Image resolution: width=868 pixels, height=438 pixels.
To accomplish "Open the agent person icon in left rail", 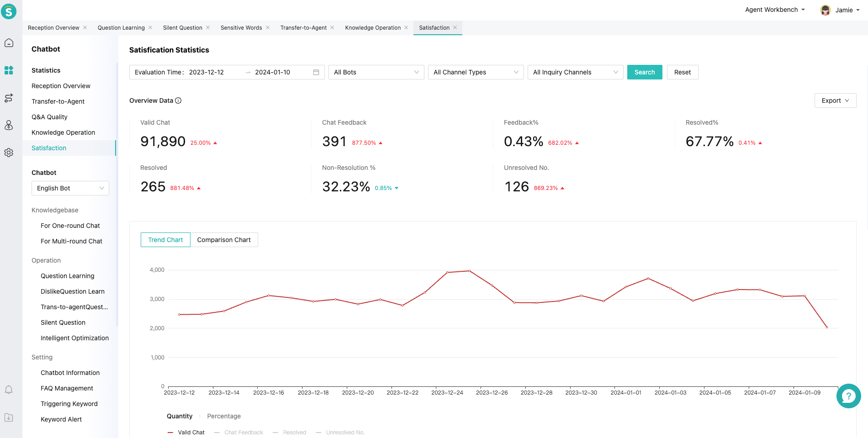I will click(9, 125).
